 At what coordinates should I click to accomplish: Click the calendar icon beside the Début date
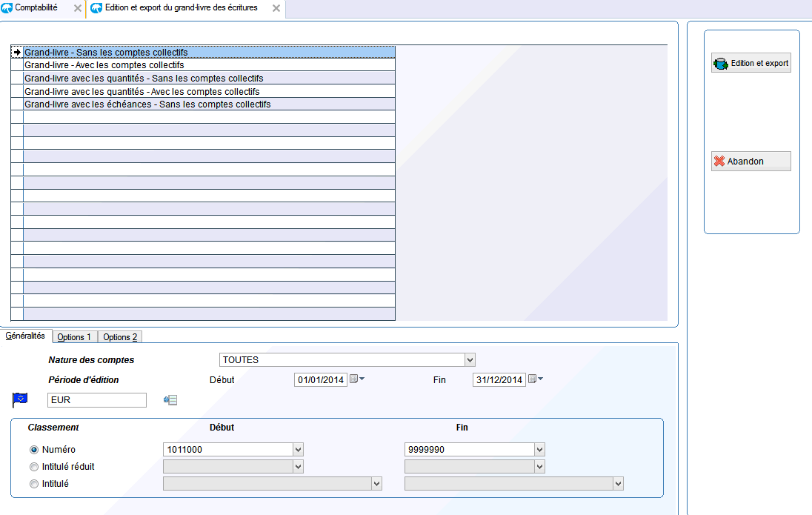click(354, 379)
